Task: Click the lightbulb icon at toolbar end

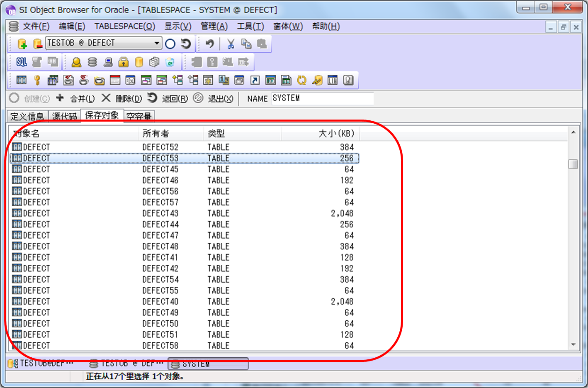Action: 348,80
